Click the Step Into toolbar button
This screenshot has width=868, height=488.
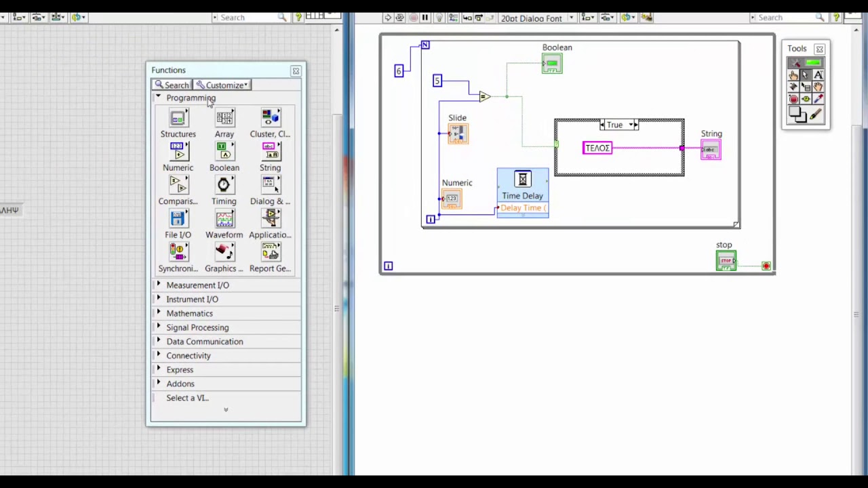(x=467, y=18)
